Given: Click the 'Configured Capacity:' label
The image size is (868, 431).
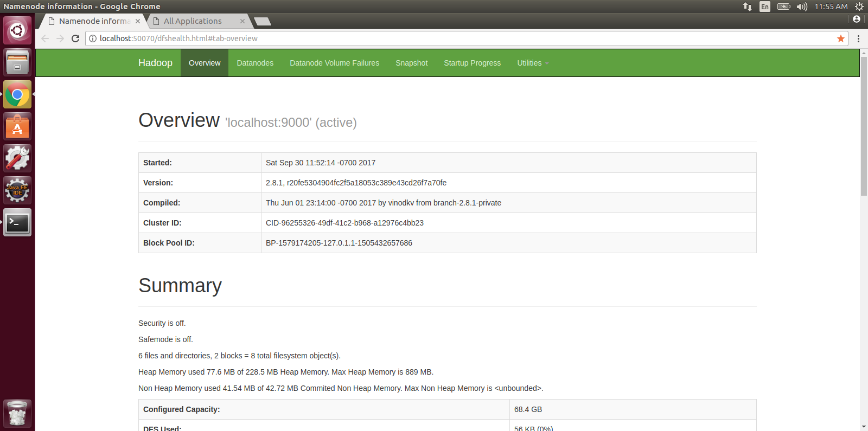Looking at the screenshot, I should (x=182, y=409).
